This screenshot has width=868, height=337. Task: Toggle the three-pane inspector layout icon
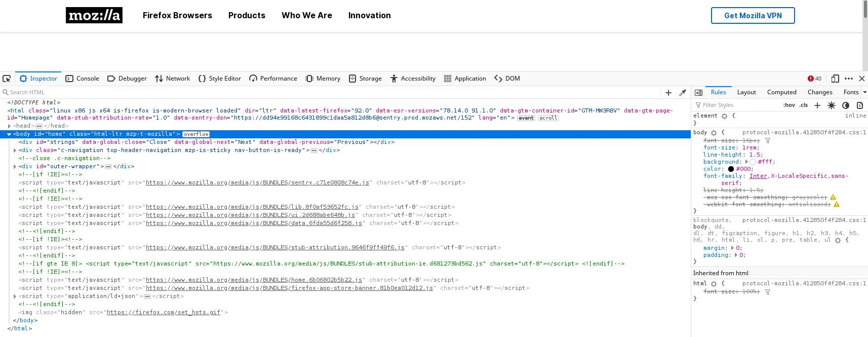[x=698, y=92]
